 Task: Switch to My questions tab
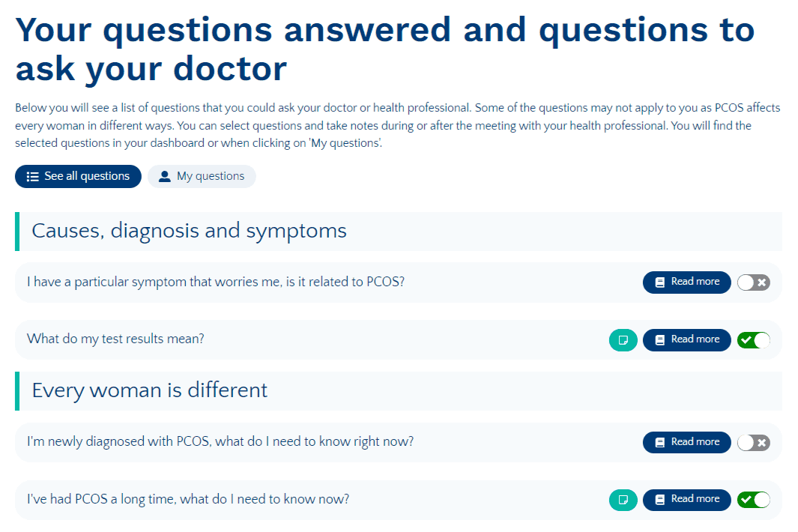pyautogui.click(x=202, y=177)
